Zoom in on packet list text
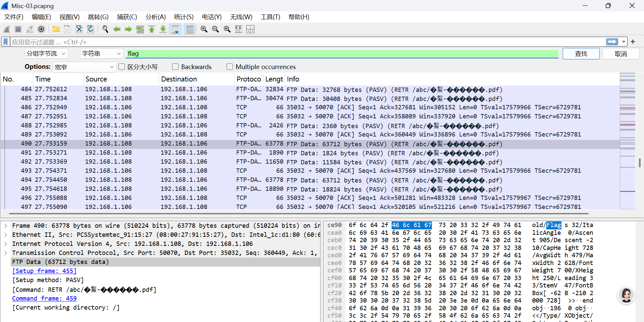Screen dimensions: 644x322 tap(204, 29)
